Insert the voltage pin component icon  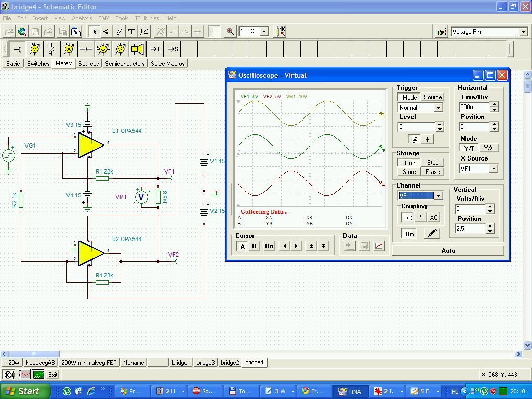[17, 49]
